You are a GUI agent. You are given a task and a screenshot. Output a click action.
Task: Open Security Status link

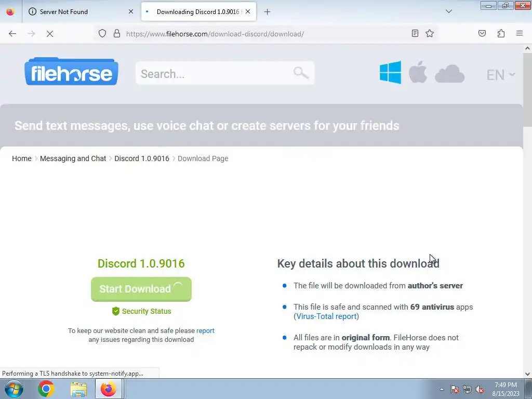(141, 311)
